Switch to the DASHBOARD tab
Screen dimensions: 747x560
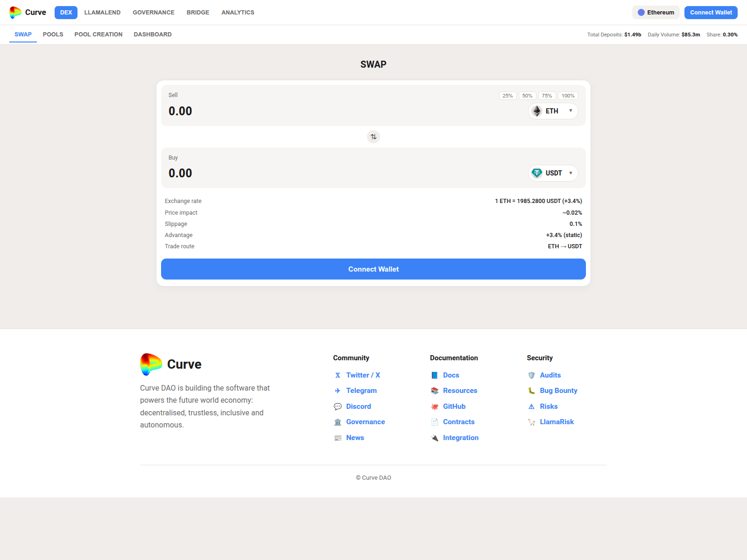(x=153, y=35)
